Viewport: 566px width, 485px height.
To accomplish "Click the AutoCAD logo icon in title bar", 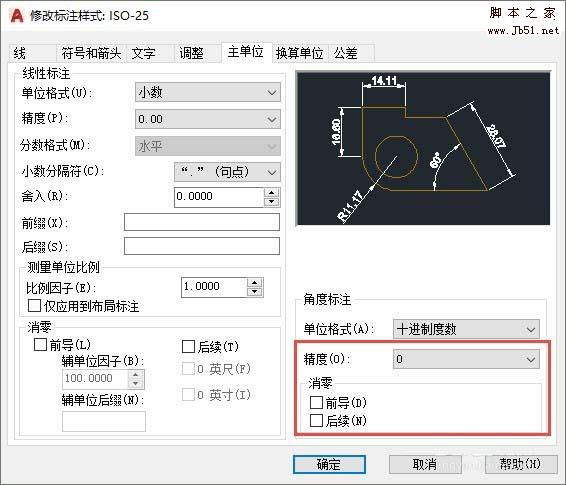I will click(x=17, y=16).
